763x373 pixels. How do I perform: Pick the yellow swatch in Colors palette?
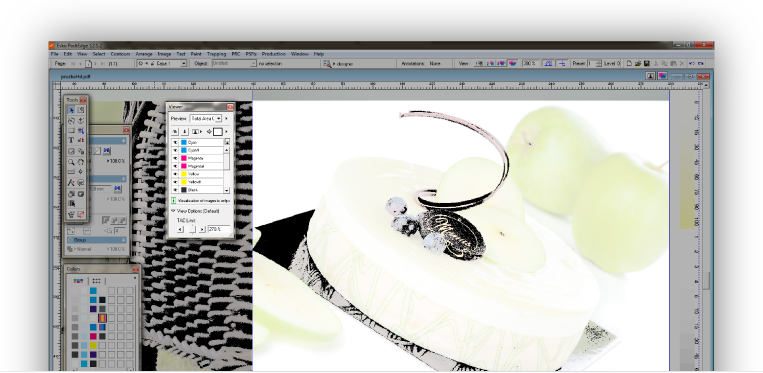pyautogui.click(x=93, y=346)
